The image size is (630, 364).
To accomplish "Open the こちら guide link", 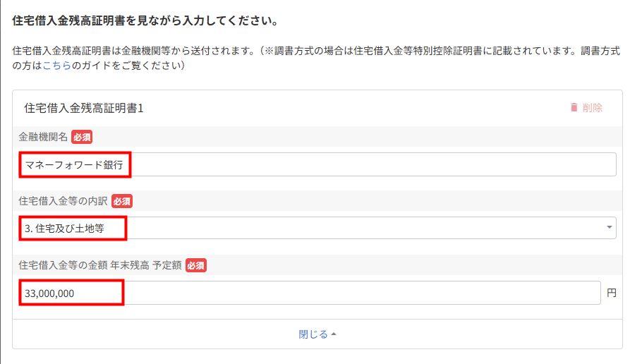I will [57, 66].
